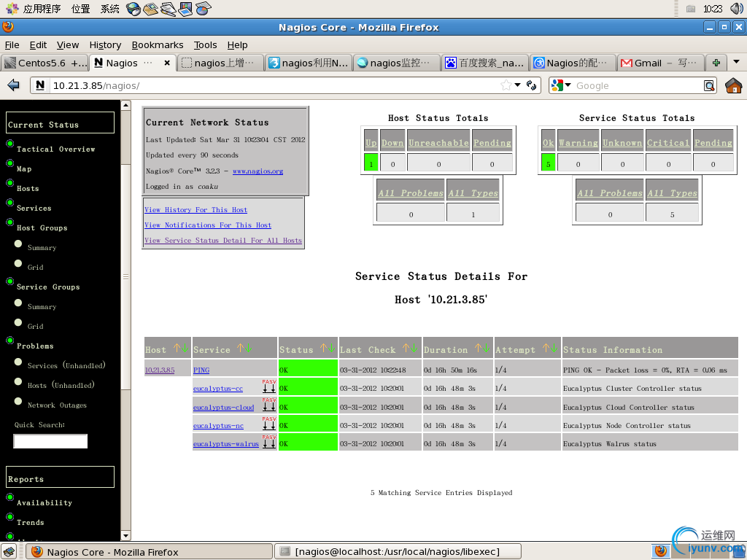Click the Firefox tray icon at bottom right
The height and width of the screenshot is (560, 747).
[x=660, y=551]
